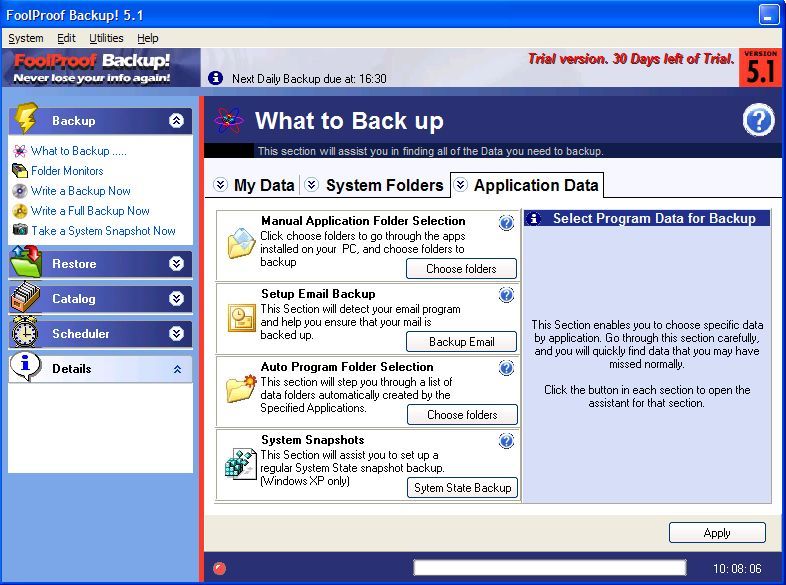
Task: Expand the Restore panel chevron
Action: tap(176, 263)
